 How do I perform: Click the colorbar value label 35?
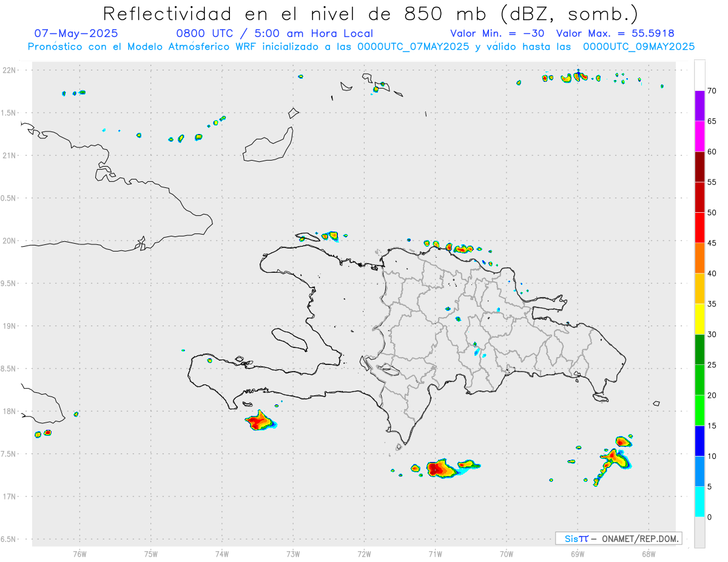pyautogui.click(x=712, y=304)
